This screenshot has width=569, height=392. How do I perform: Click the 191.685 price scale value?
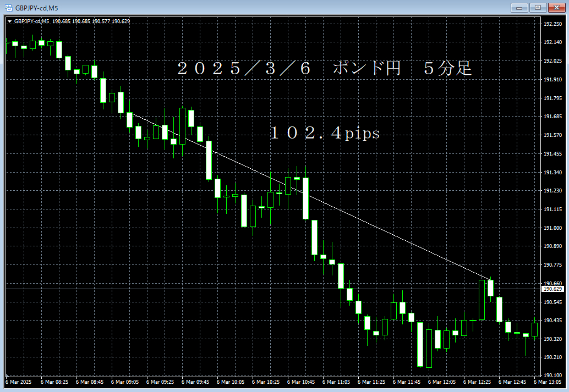[552, 117]
